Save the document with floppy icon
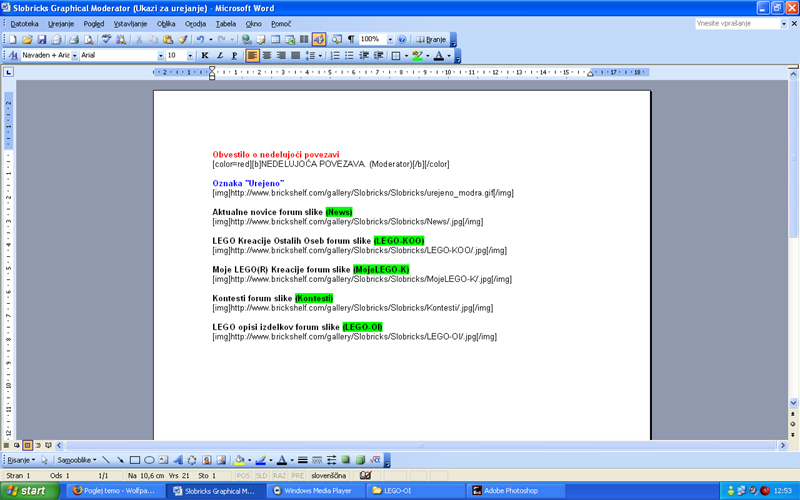The image size is (800, 500). [x=42, y=39]
